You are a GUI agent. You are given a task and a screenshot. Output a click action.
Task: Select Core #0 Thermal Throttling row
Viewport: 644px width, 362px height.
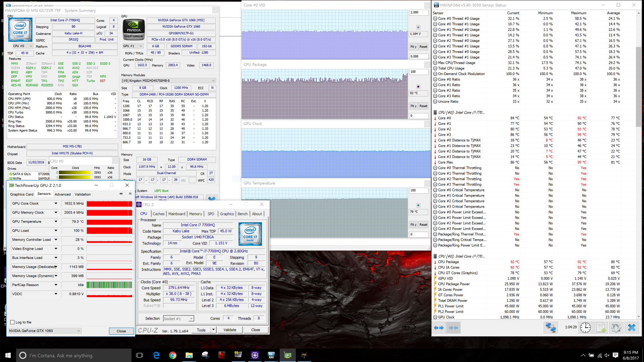[534, 168]
